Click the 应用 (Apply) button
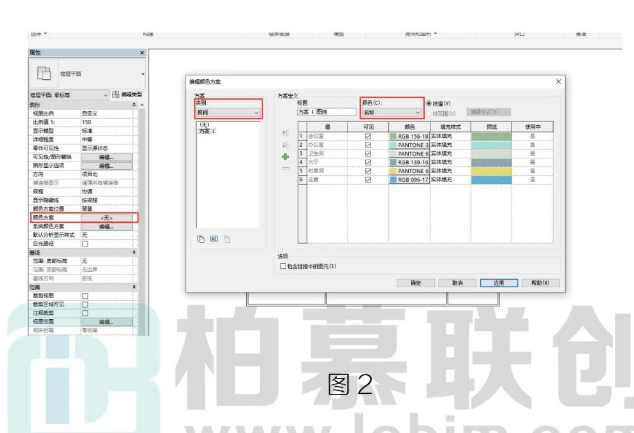Screen dimensions: 634x433 [499, 283]
